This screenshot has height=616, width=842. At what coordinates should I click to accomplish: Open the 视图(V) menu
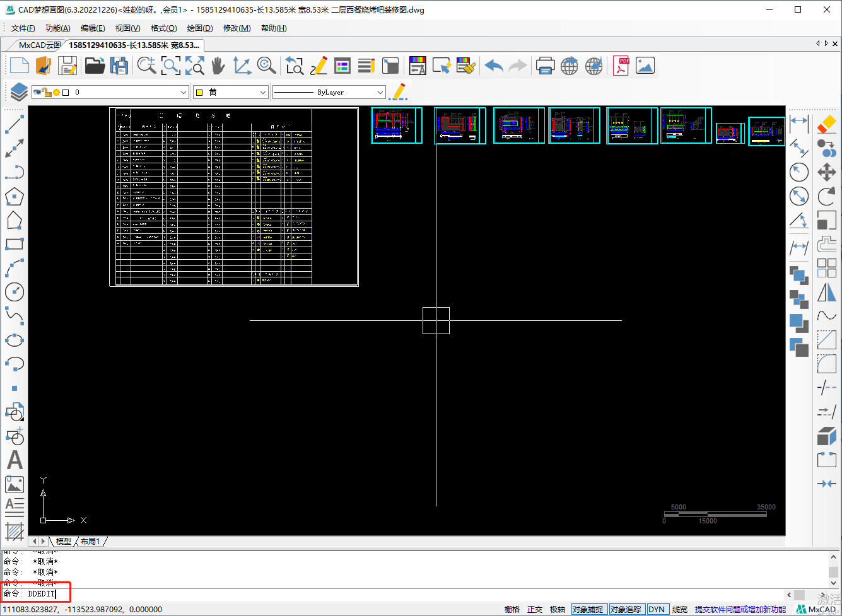[x=128, y=28]
